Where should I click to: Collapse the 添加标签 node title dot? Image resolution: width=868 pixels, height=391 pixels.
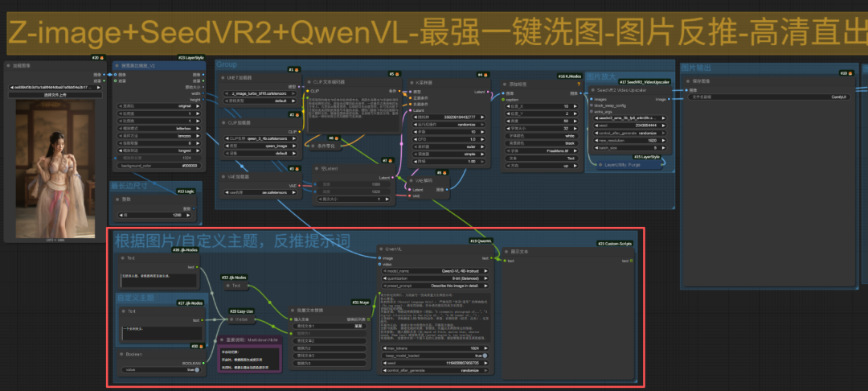click(504, 84)
